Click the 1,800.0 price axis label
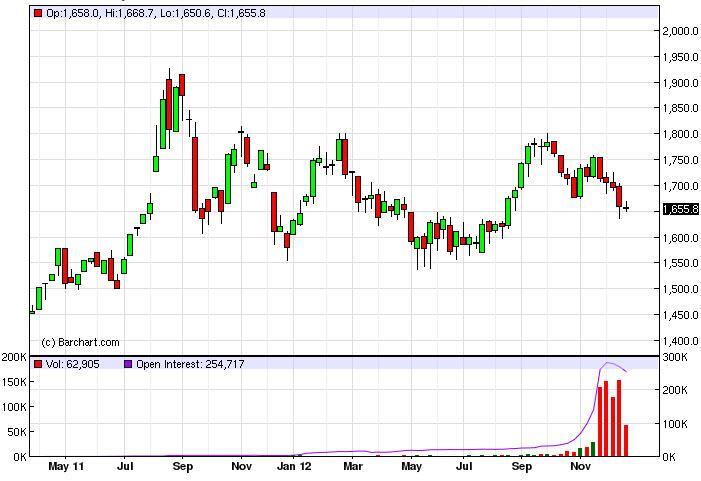This screenshot has height=481, width=701. [680, 134]
